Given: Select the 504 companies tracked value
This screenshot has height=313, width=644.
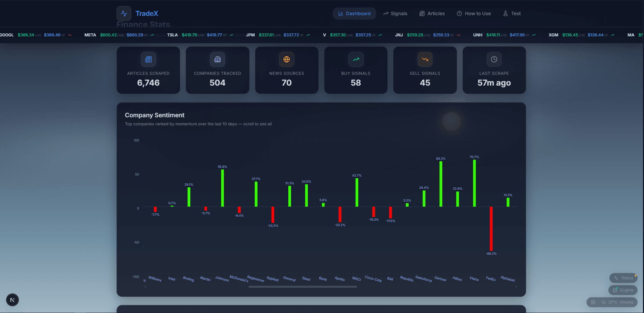Looking at the screenshot, I should pos(218,83).
